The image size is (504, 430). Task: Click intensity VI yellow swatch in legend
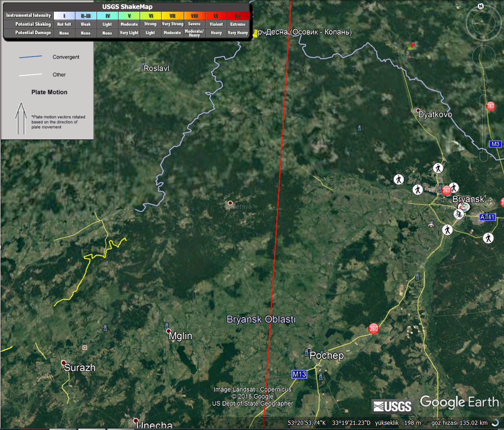click(x=150, y=16)
